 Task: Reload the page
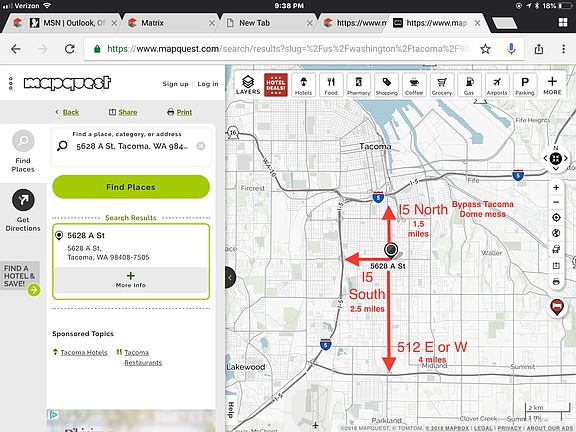point(70,49)
